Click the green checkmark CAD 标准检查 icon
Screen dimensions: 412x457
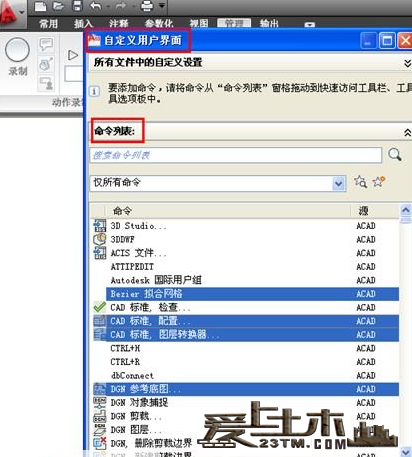click(x=99, y=307)
